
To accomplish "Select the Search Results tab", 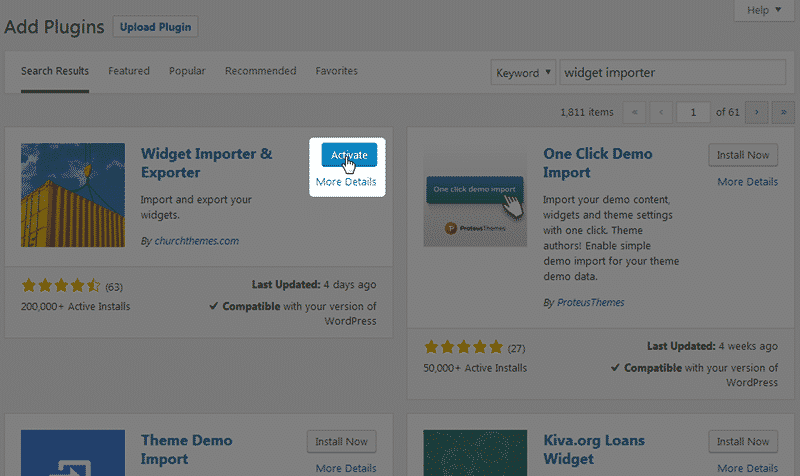I will point(55,71).
